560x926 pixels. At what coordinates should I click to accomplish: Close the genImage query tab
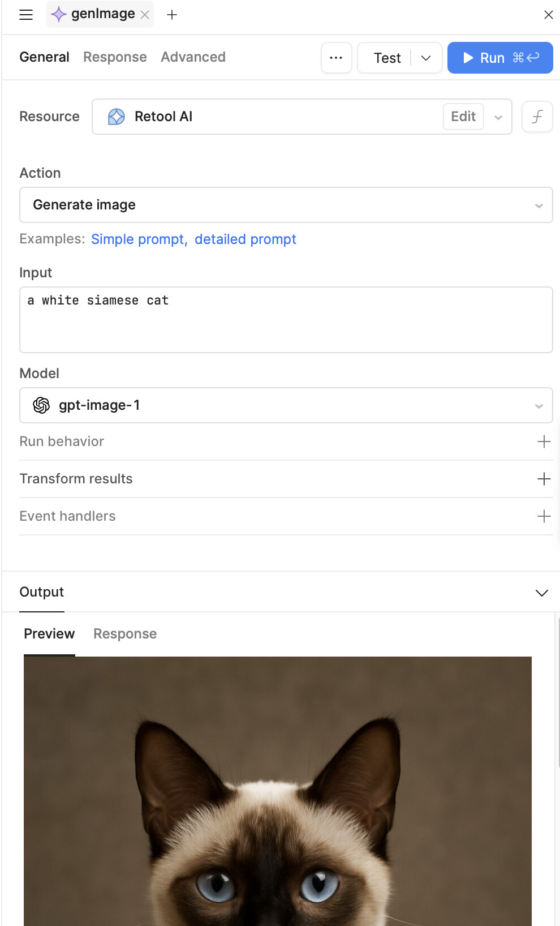(145, 15)
